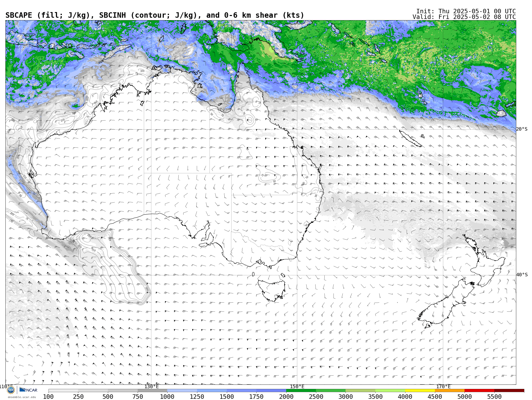Click the Init Thu 2025-05-01 00 UTC text
This screenshot has height=400, width=532.
point(466,11)
